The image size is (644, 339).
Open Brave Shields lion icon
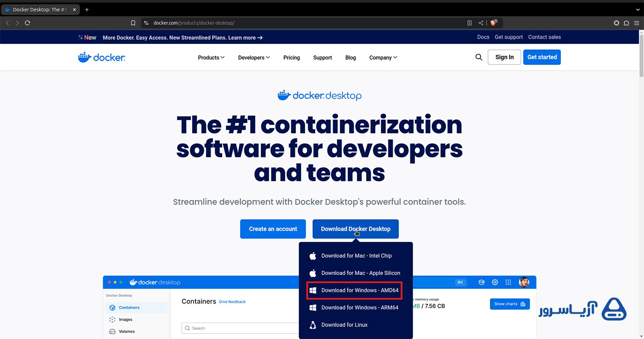pyautogui.click(x=494, y=23)
